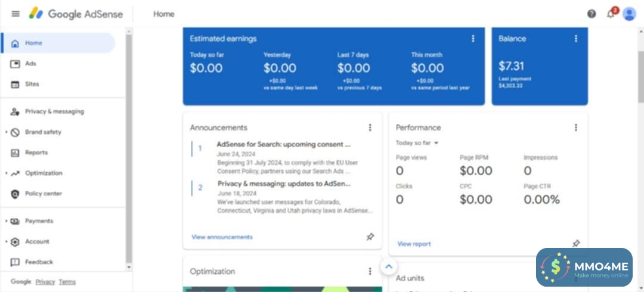Click the round scroll-up chevron button
Image resolution: width=644 pixels, height=292 pixels.
(388, 267)
